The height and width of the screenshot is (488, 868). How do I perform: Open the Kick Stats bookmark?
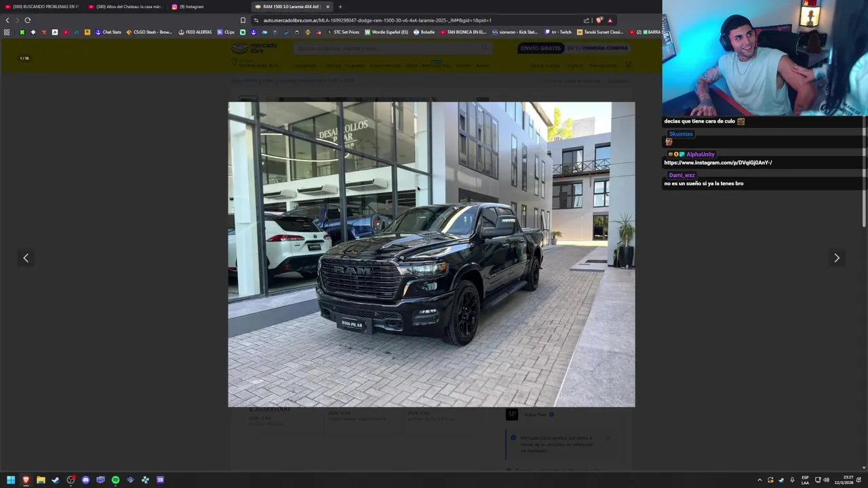point(515,32)
